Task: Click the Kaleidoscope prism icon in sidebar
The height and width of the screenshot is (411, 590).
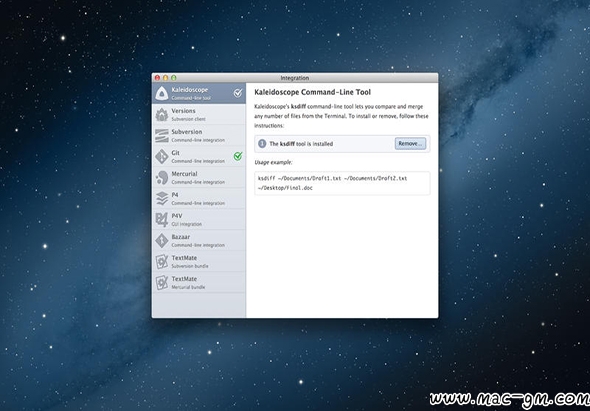Action: 162,93
